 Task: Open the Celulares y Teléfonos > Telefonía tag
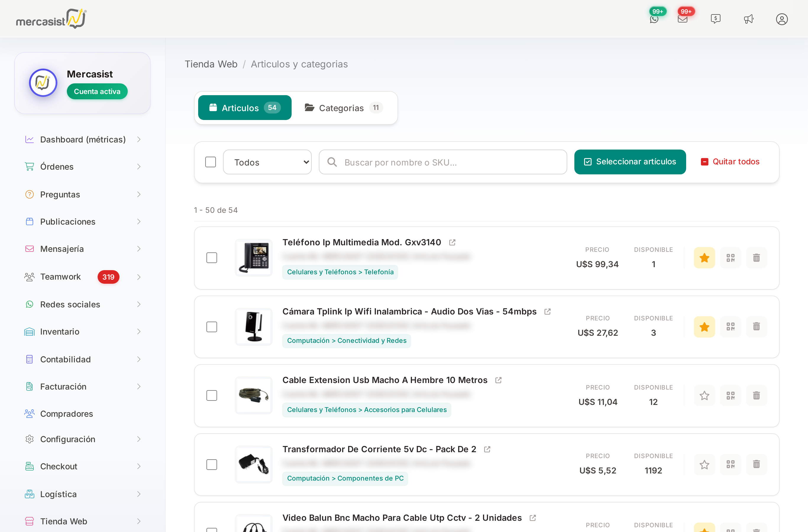[340, 272]
